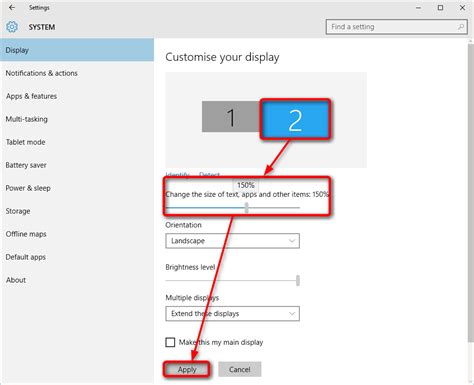This screenshot has width=474, height=385.
Task: Click the text size scaling slider
Action: [233, 207]
